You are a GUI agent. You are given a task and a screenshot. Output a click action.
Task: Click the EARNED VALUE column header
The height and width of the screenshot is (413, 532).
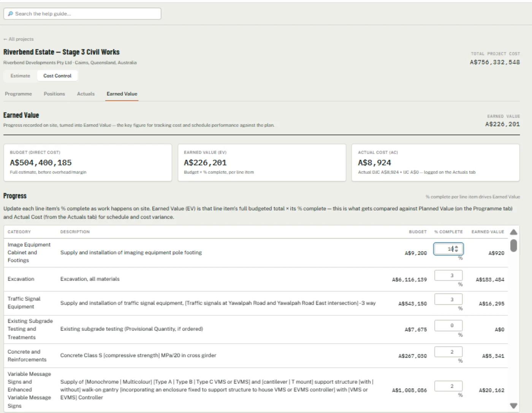coord(488,232)
